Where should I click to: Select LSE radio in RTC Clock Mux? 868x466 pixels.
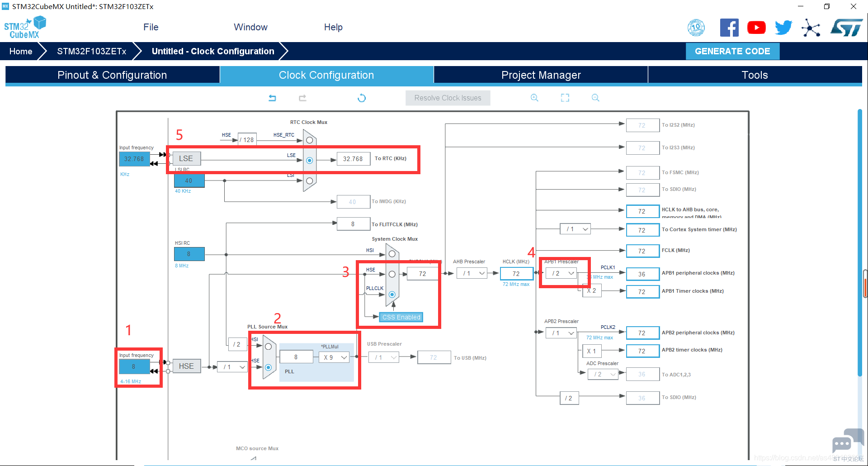[310, 160]
